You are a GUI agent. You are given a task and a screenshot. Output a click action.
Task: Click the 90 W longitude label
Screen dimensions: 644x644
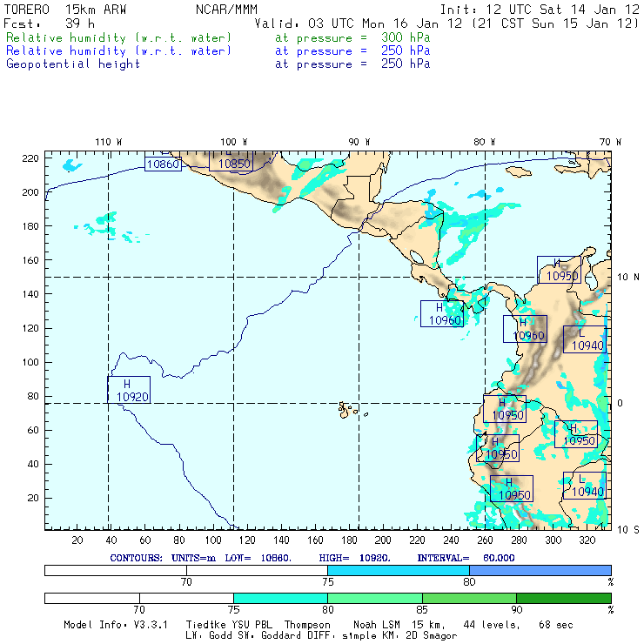359,142
